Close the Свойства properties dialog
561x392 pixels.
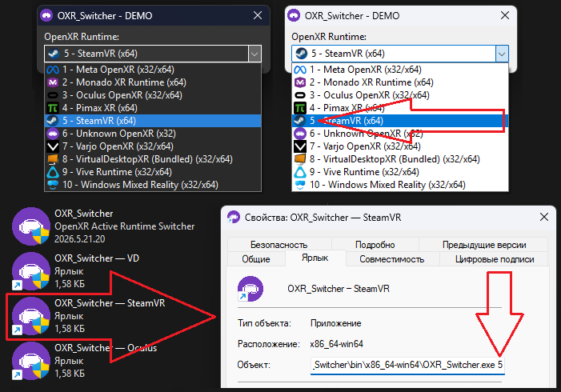point(544,217)
